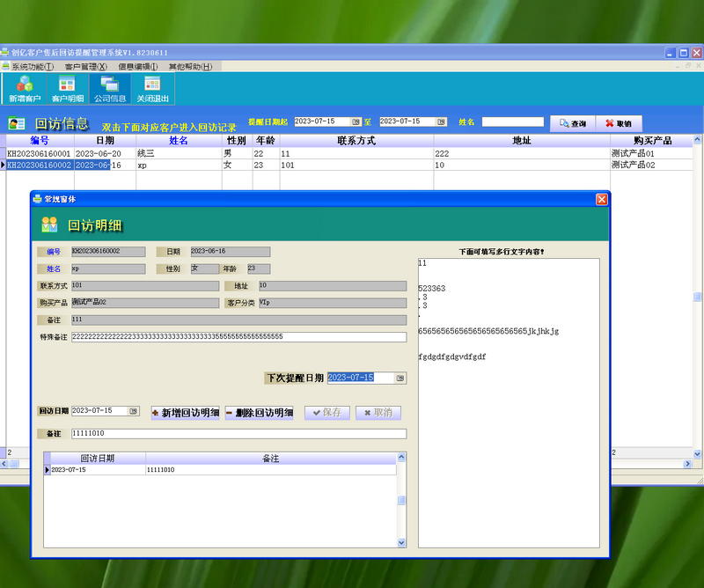
Task: Click 地址 column header
Action: pyautogui.click(x=522, y=141)
